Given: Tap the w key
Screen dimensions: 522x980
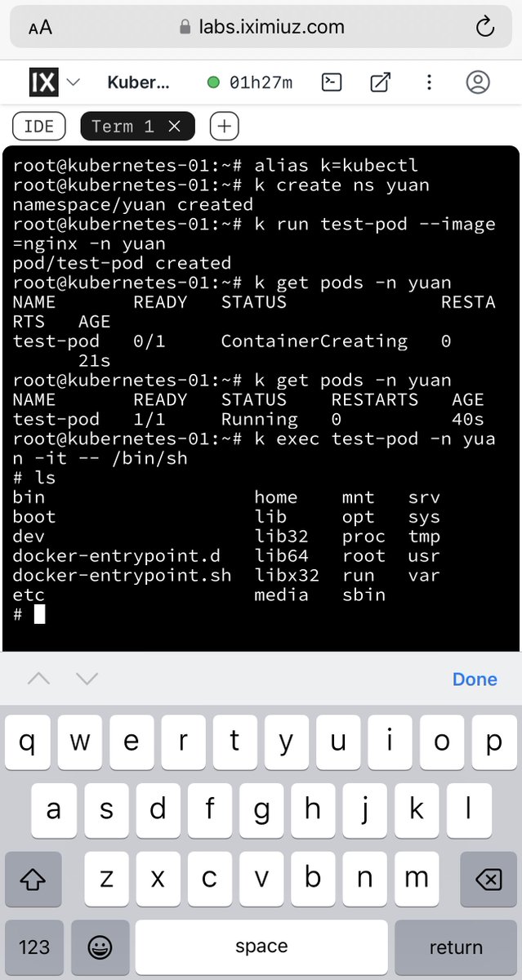Looking at the screenshot, I should (x=79, y=741).
